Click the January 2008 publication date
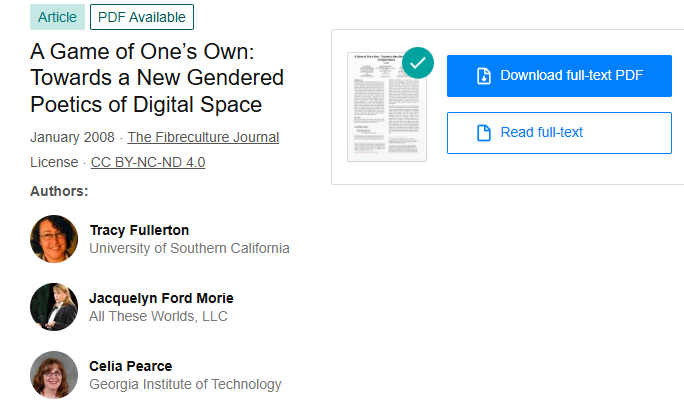The width and height of the screenshot is (684, 420). click(72, 137)
